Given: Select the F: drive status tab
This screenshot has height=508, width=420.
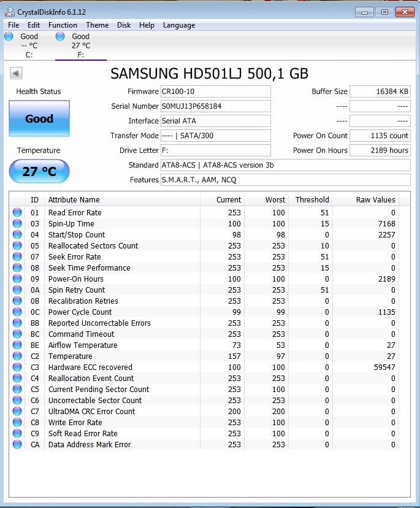Looking at the screenshot, I should 81,45.
